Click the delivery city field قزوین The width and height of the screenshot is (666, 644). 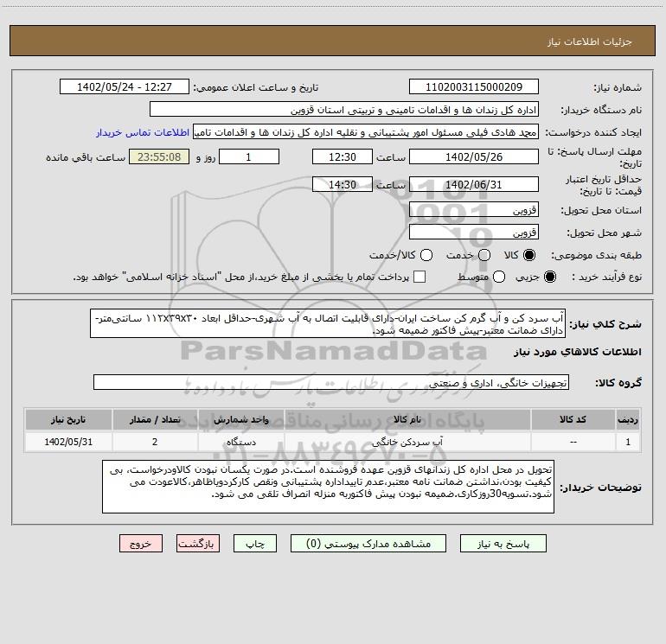point(474,232)
